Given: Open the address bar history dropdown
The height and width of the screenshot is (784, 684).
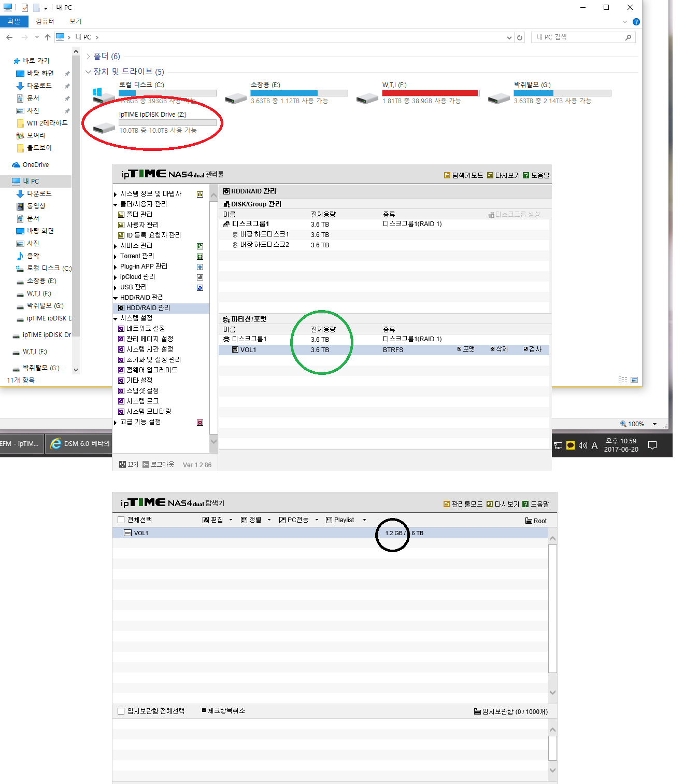Looking at the screenshot, I should point(509,37).
